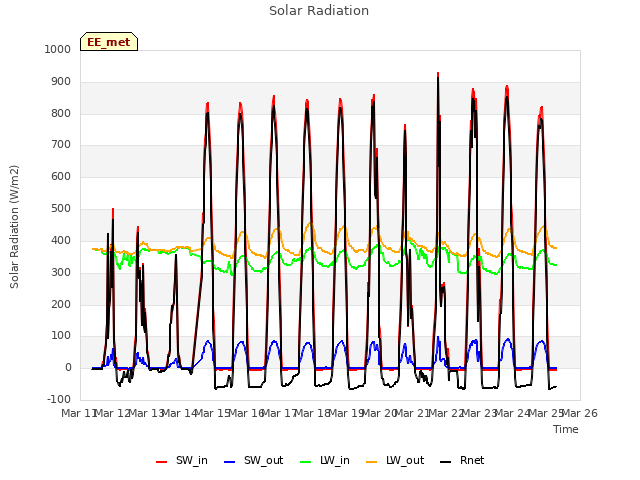Click the Rnet black legend swatch
Image resolution: width=640 pixels, height=480 pixels.
point(446,462)
